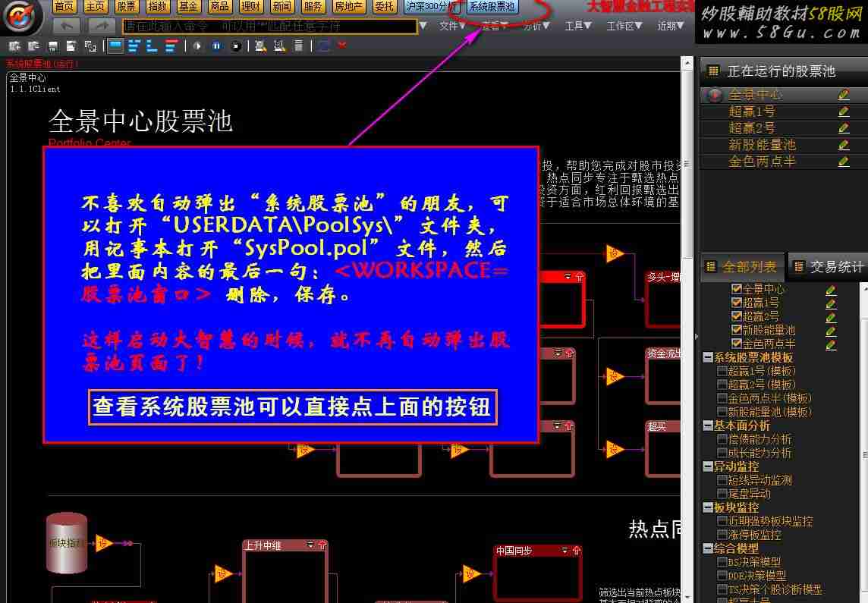Collapse the 板块监控 tree group
868x603 pixels.
point(707,507)
